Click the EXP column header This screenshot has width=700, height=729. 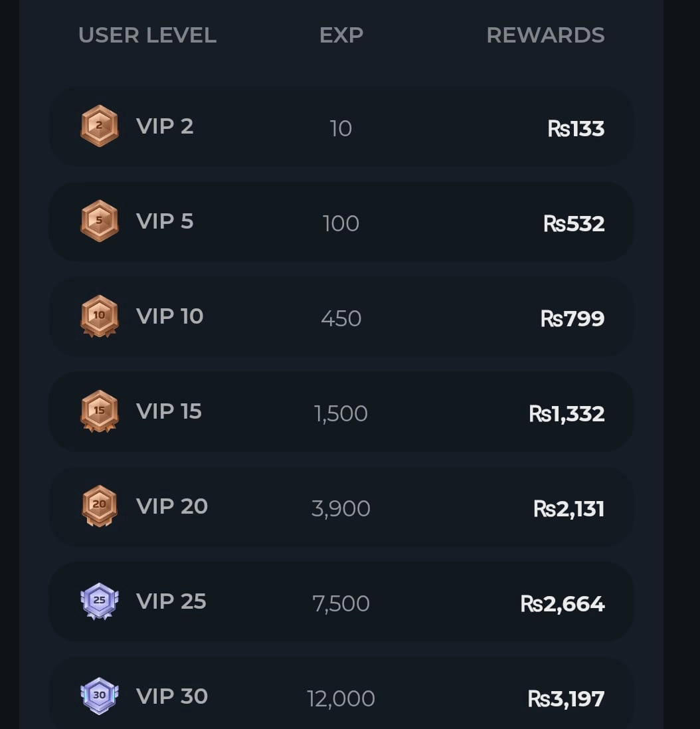pyautogui.click(x=341, y=35)
